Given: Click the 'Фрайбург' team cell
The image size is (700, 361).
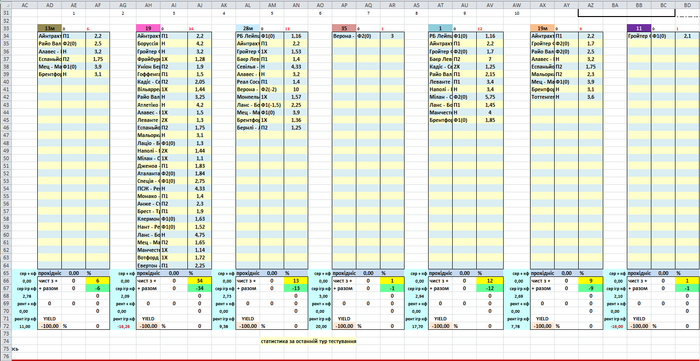Looking at the screenshot, I should click(x=148, y=59).
